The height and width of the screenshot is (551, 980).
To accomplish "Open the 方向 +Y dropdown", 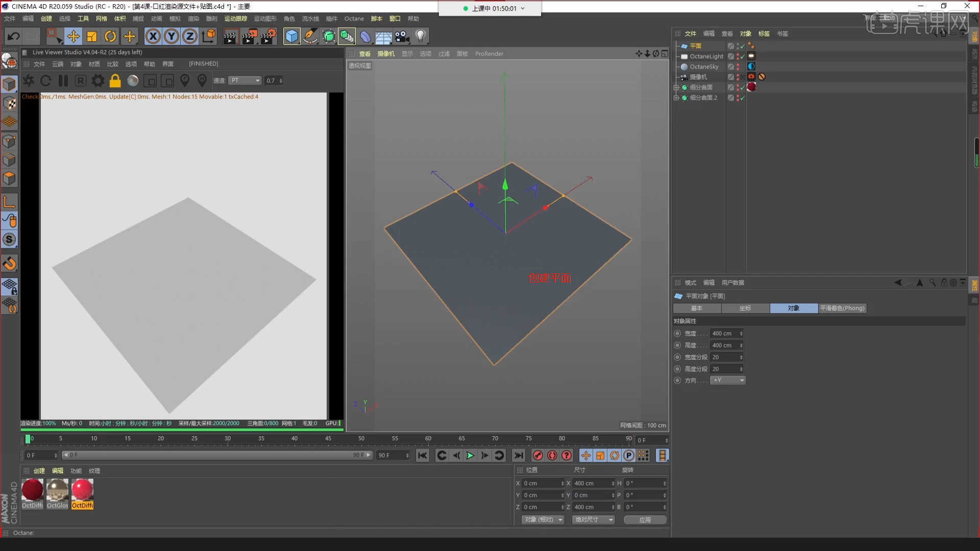I will (728, 381).
